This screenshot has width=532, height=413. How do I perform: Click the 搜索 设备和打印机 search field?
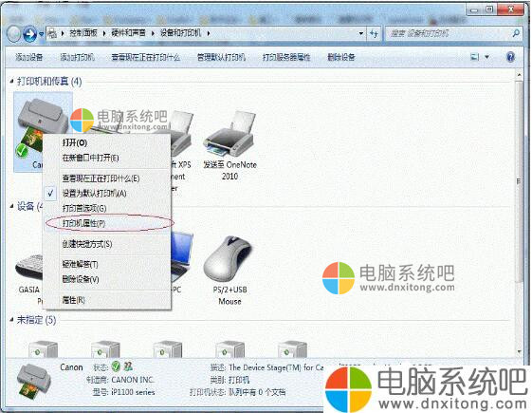tap(449, 33)
